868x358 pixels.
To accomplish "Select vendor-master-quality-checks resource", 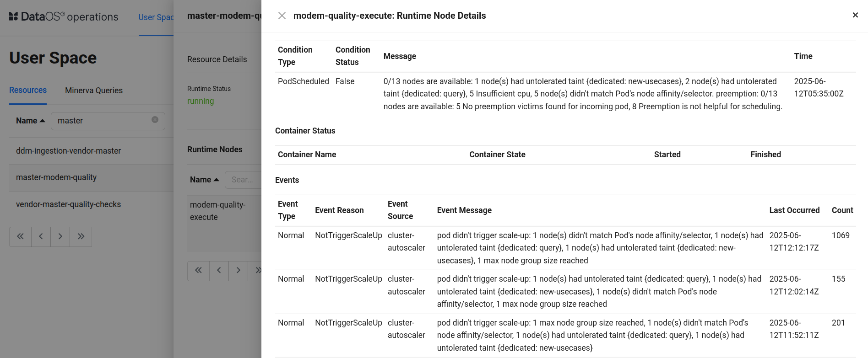I will (69, 204).
